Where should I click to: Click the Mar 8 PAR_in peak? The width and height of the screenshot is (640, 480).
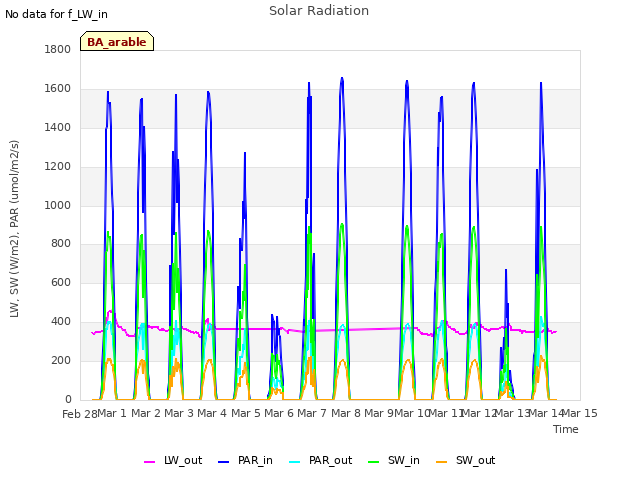coord(342,78)
